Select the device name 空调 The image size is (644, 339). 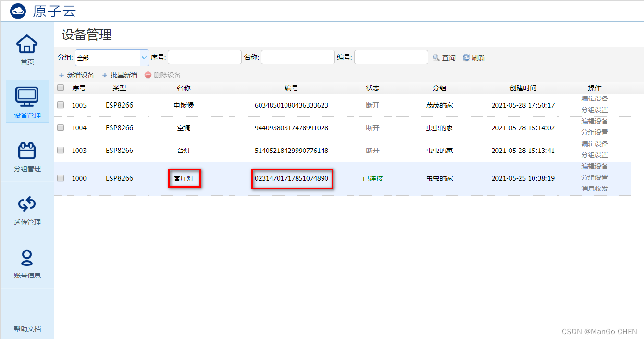click(x=184, y=128)
